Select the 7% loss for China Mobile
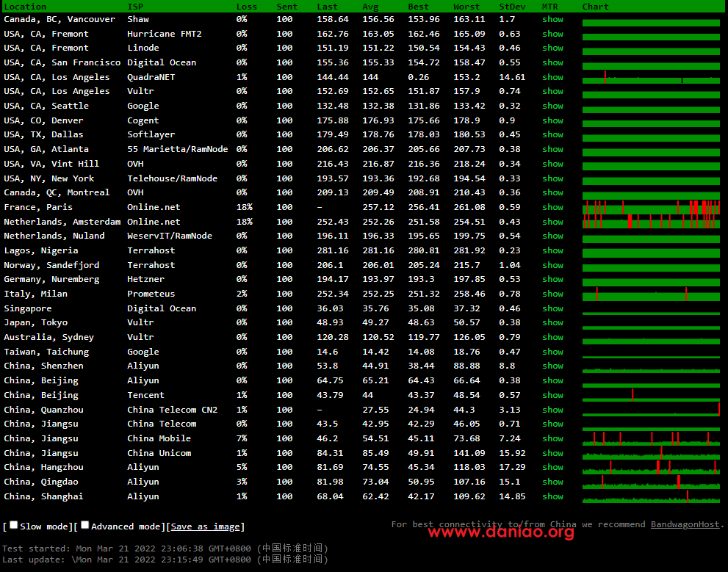 pyautogui.click(x=242, y=438)
